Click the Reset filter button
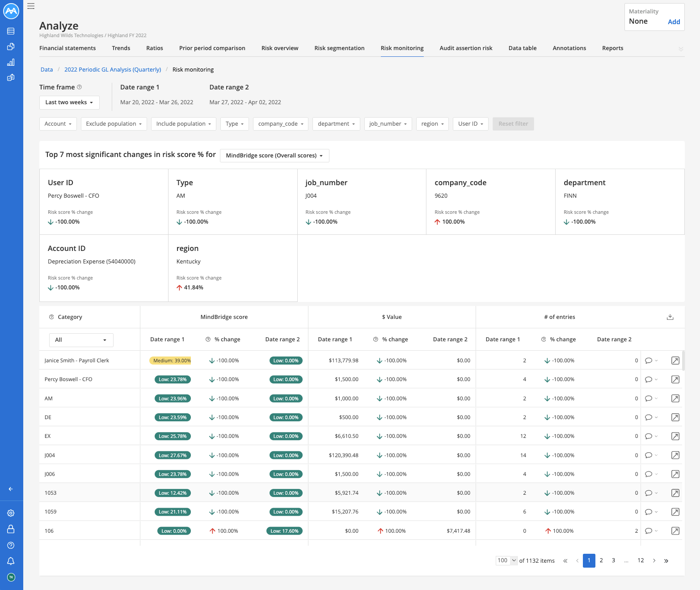The height and width of the screenshot is (590, 700). tap(513, 124)
